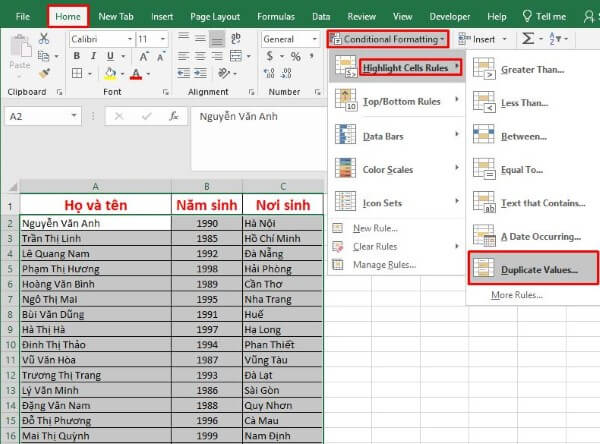Increase font size with large A icon
Image resolution: width=600 pixels, height=444 pixels.
coord(143,57)
